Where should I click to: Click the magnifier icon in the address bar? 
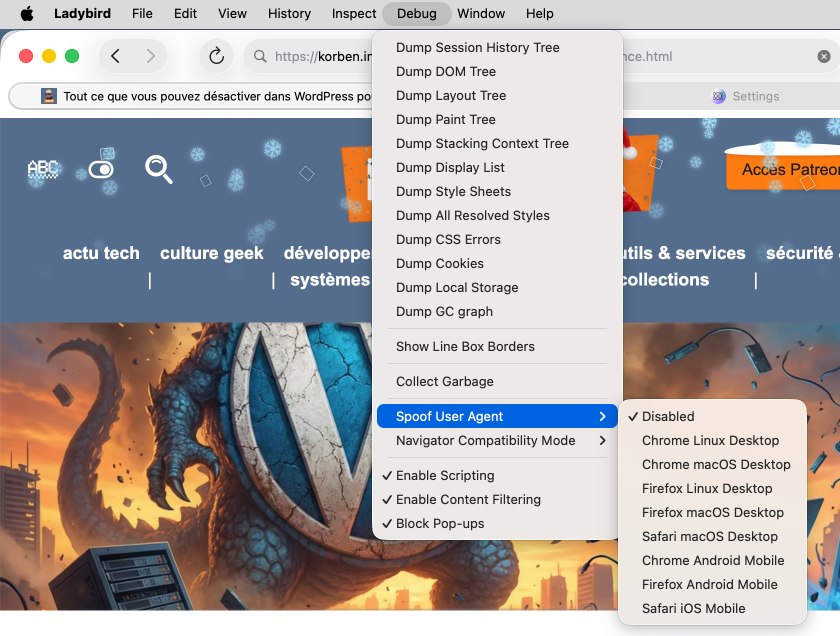point(259,57)
